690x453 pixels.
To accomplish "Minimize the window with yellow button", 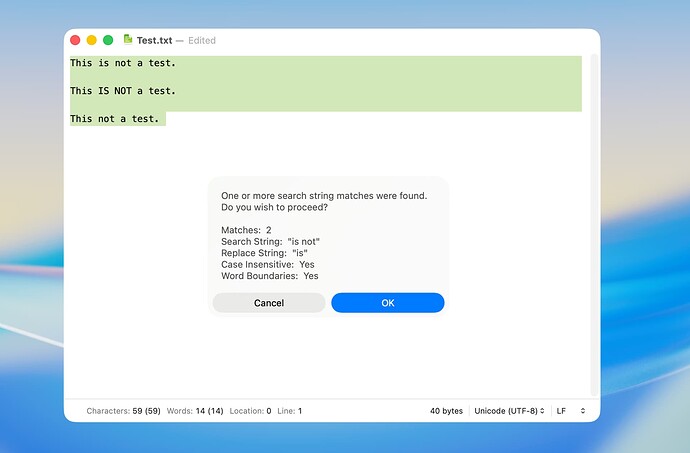I will pyautogui.click(x=92, y=40).
